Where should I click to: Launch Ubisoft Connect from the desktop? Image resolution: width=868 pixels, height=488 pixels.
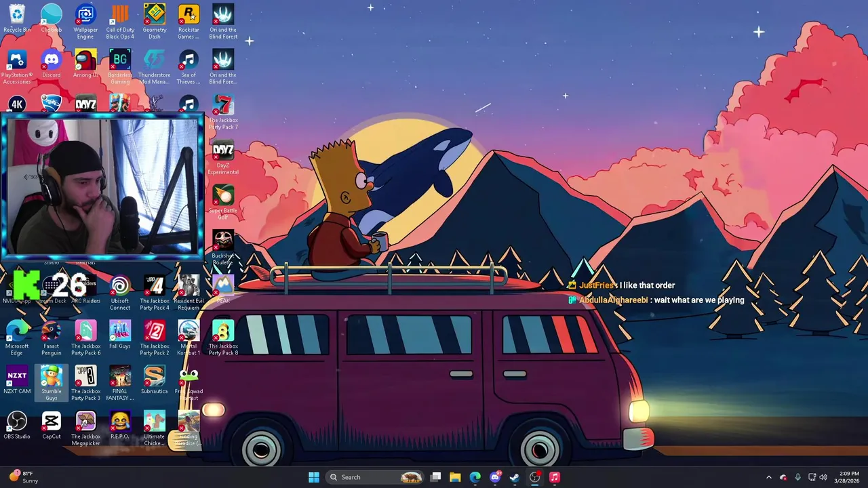tap(120, 293)
